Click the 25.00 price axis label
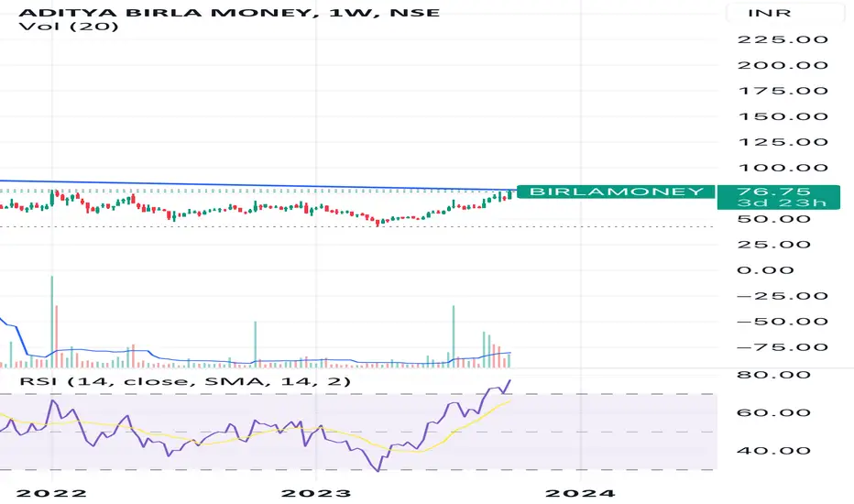Viewport: 854px width, 504px height. 773,244
